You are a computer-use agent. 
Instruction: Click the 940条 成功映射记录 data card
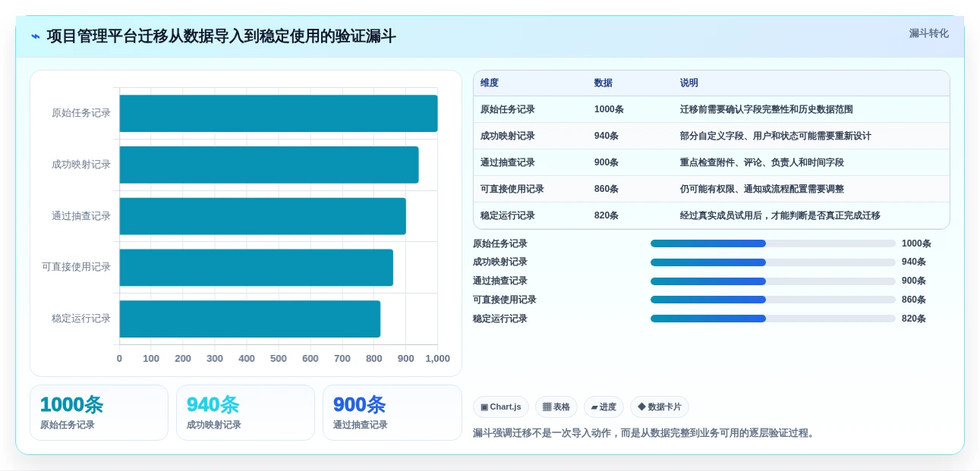pos(245,413)
